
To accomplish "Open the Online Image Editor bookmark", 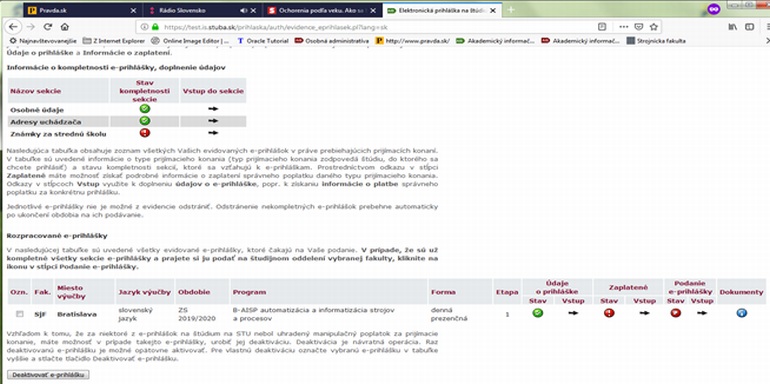I will 191,41.
